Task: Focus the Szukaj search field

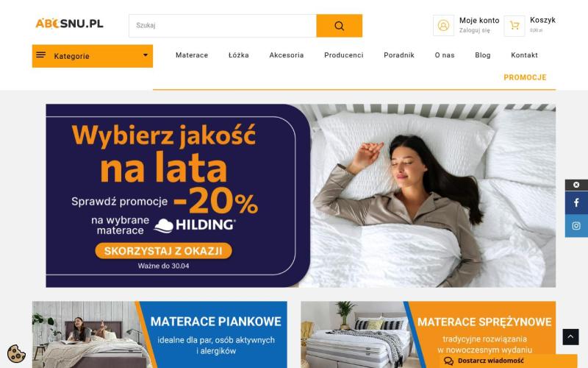Action: (223, 26)
